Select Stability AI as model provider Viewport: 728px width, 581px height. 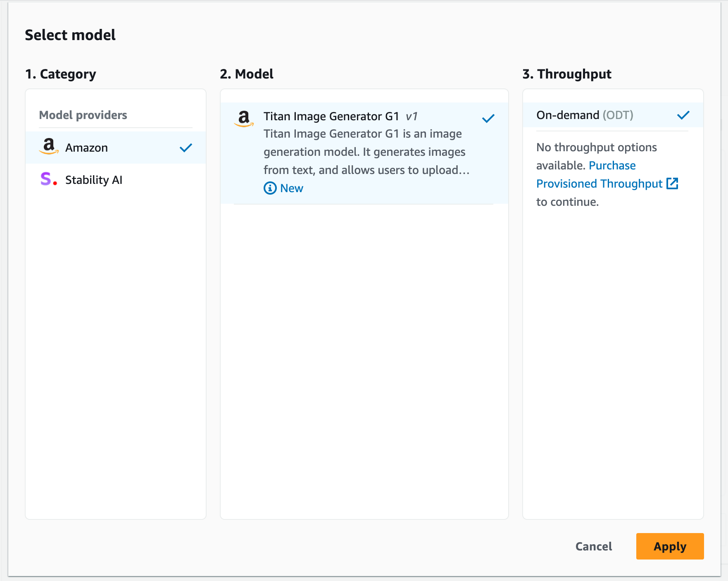pos(93,179)
